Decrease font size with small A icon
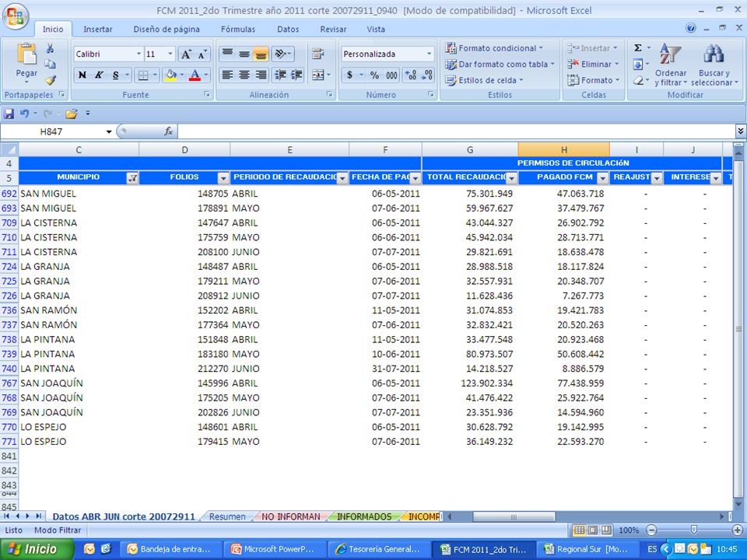 (202, 54)
